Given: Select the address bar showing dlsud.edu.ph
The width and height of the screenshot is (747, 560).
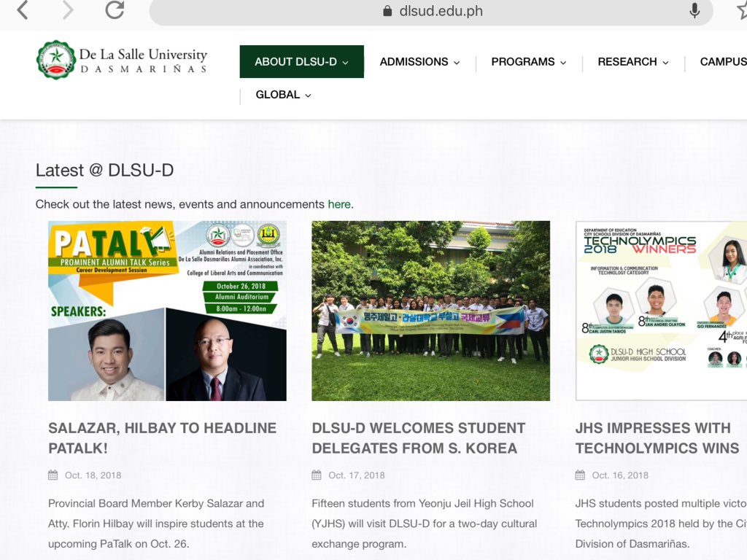Looking at the screenshot, I should point(431,12).
